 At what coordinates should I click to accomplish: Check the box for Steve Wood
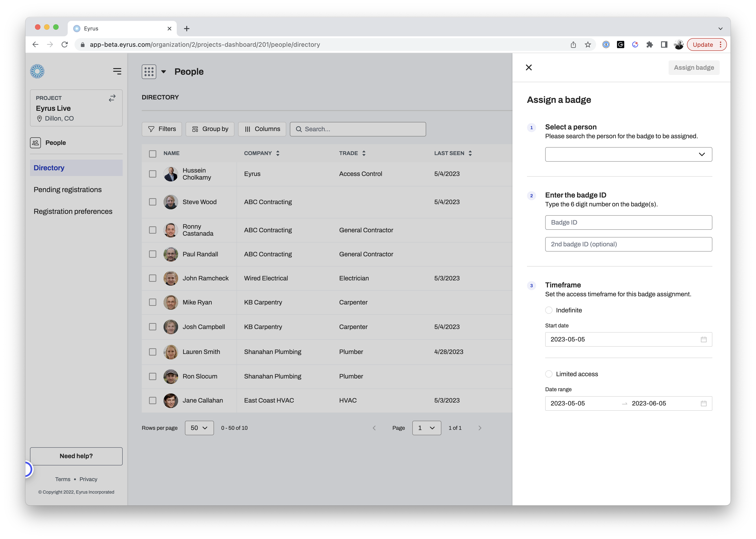(x=153, y=202)
